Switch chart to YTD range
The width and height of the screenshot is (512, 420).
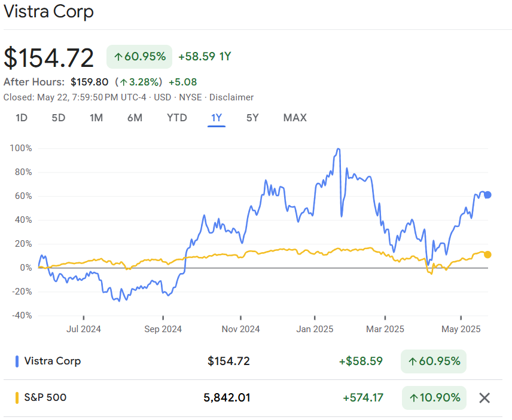click(176, 118)
